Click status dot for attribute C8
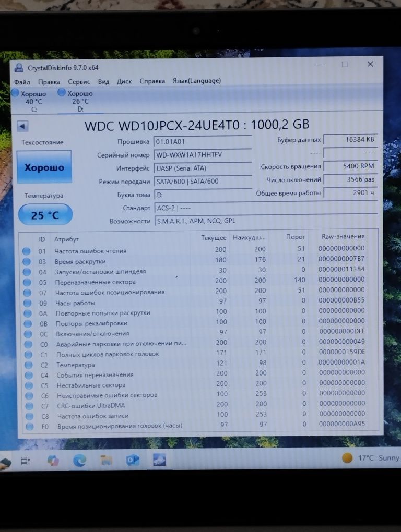 [30, 416]
